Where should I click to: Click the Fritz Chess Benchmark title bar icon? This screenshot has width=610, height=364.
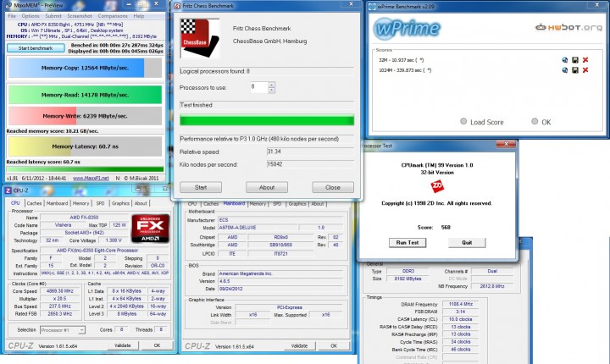coord(177,6)
